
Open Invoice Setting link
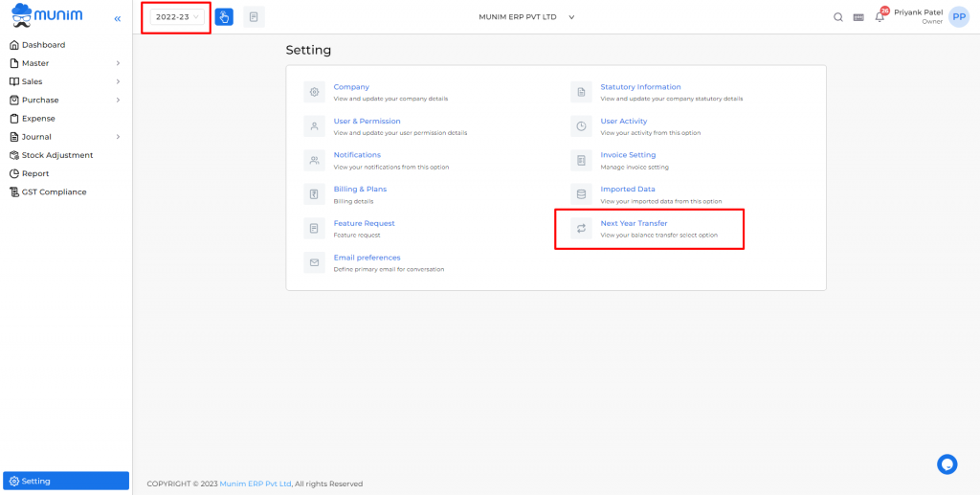tap(628, 155)
